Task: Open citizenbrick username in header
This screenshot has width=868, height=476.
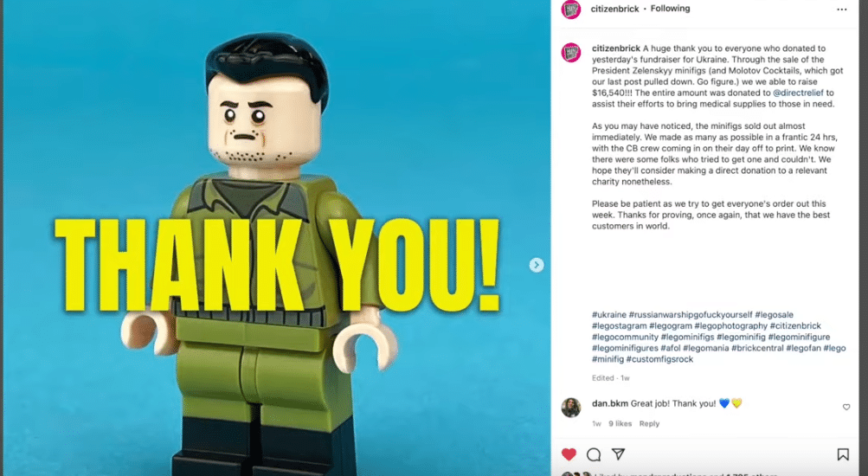Action: point(614,9)
